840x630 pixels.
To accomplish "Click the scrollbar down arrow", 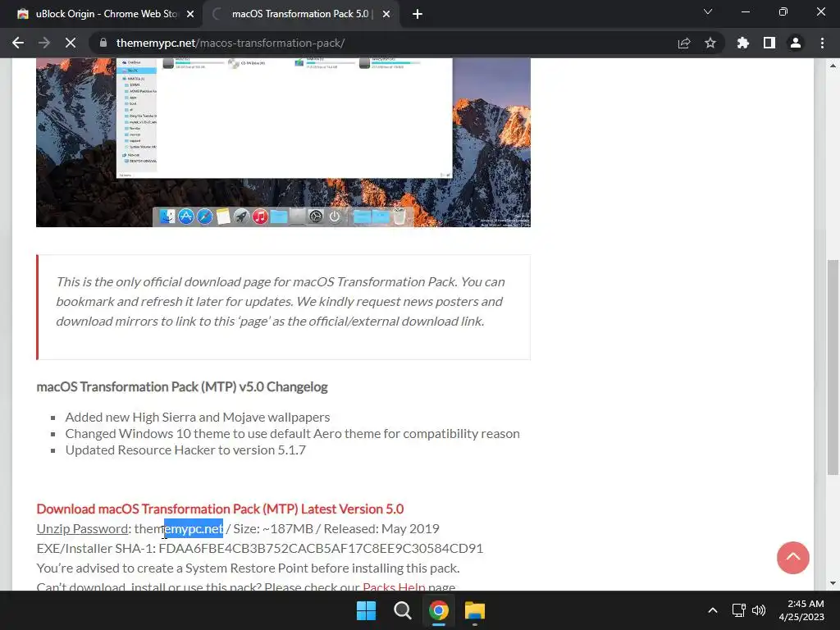I will tap(833, 583).
